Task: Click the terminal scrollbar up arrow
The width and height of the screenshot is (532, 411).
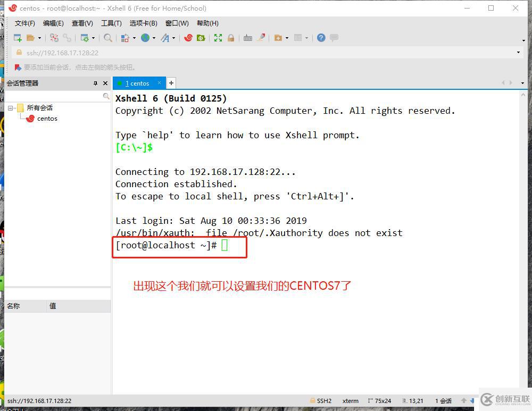Action: pyautogui.click(x=523, y=96)
